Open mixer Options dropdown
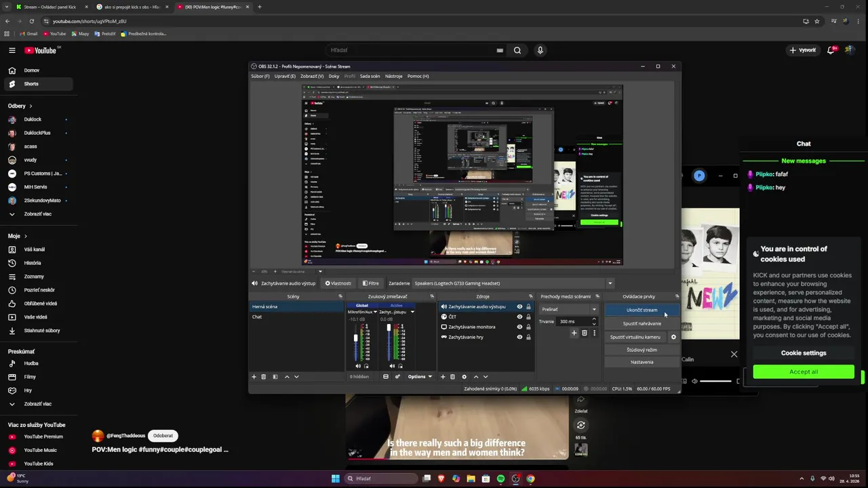 (420, 377)
